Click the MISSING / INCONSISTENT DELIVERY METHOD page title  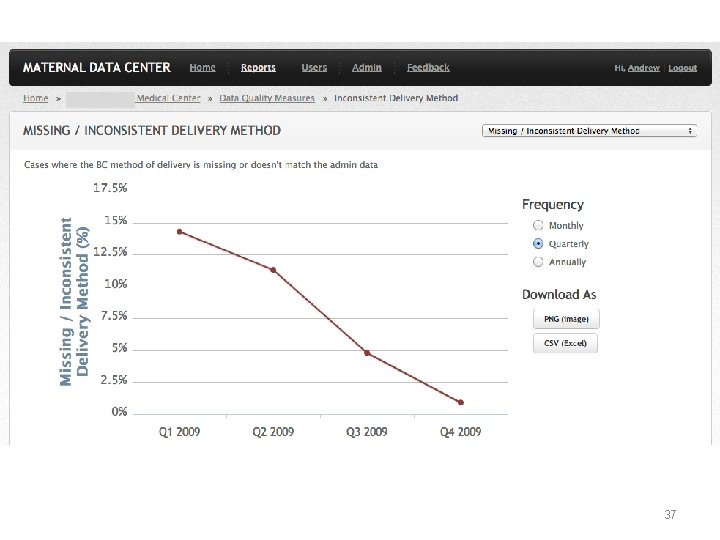(x=152, y=130)
